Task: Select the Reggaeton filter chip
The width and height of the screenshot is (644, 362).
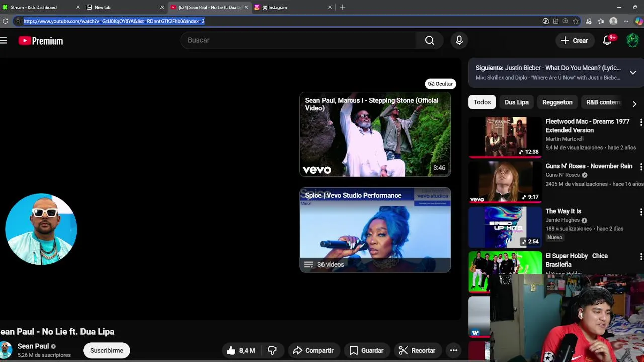Action: (557, 102)
